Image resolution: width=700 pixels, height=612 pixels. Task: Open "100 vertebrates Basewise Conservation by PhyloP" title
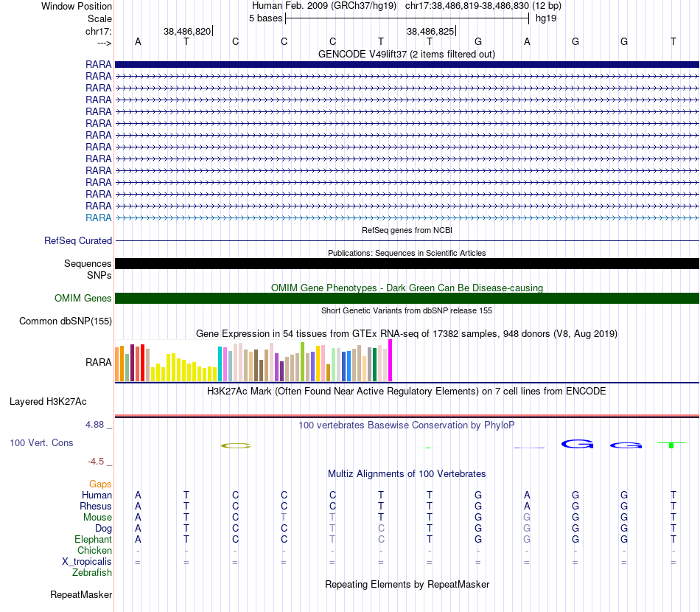(406, 425)
